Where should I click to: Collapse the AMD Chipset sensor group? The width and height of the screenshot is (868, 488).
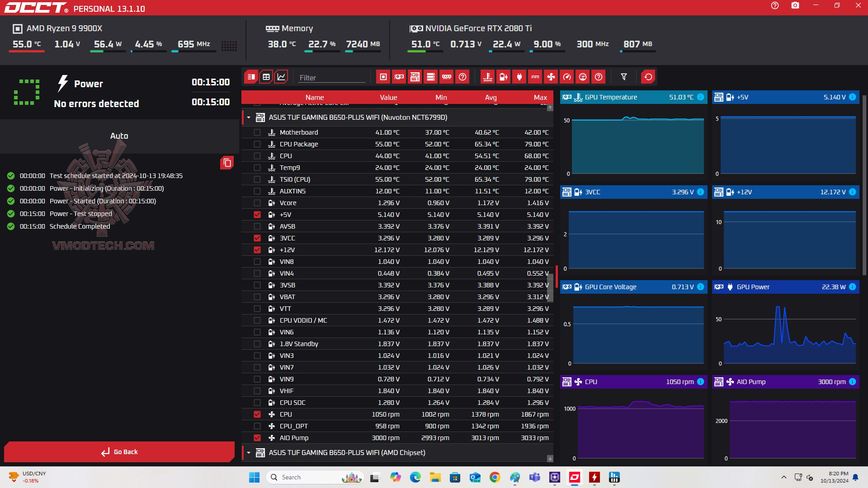(x=249, y=453)
